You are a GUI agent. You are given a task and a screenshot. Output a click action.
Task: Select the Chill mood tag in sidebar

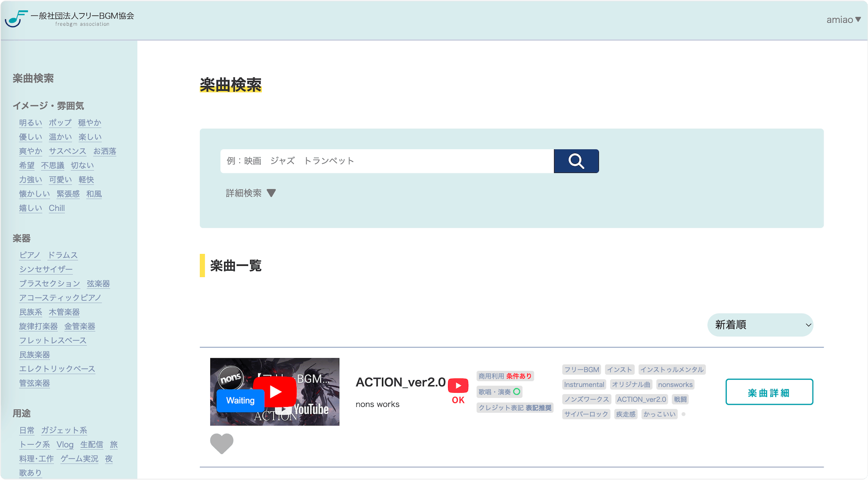(56, 208)
